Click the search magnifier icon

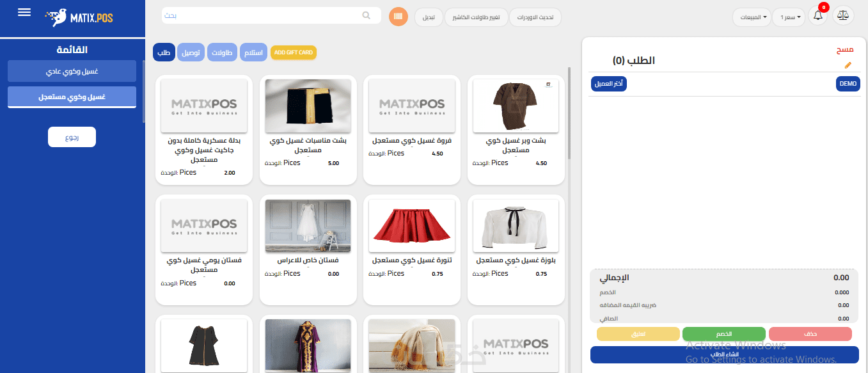(x=367, y=15)
